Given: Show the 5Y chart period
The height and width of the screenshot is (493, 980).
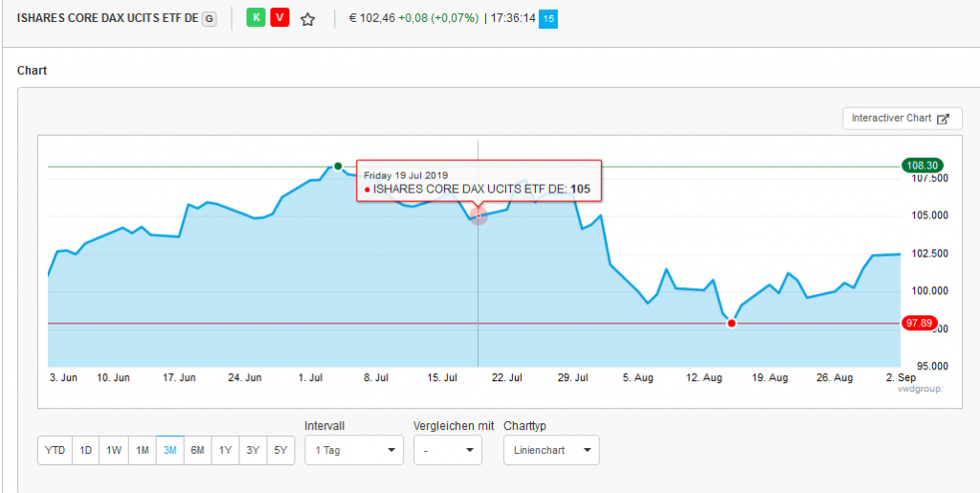Looking at the screenshot, I should click(280, 451).
